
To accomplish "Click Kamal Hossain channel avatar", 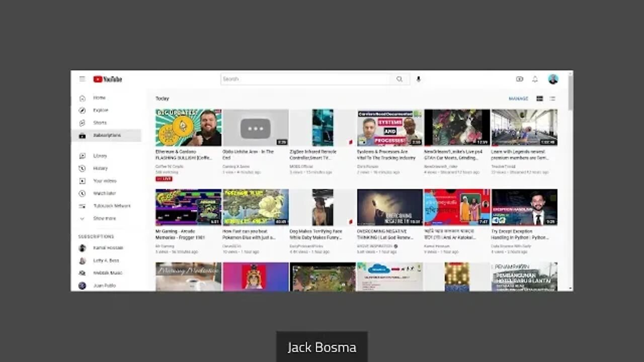I will click(83, 248).
